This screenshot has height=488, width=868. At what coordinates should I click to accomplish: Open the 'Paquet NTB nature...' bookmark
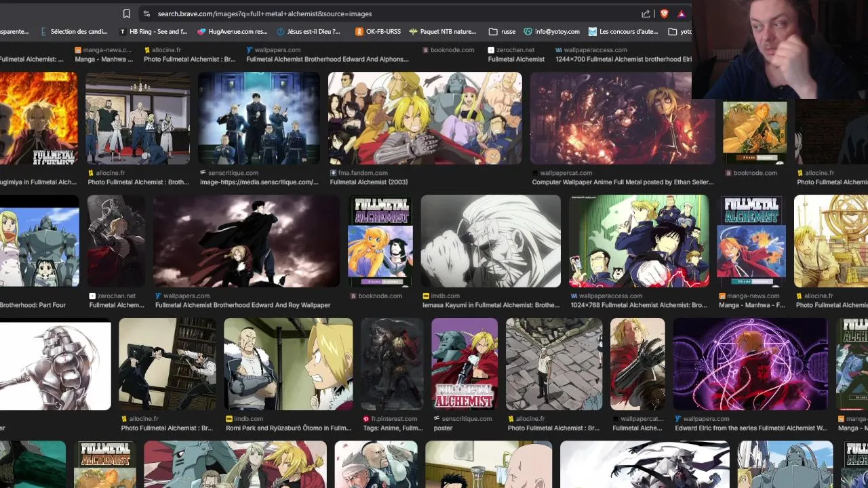(x=442, y=31)
